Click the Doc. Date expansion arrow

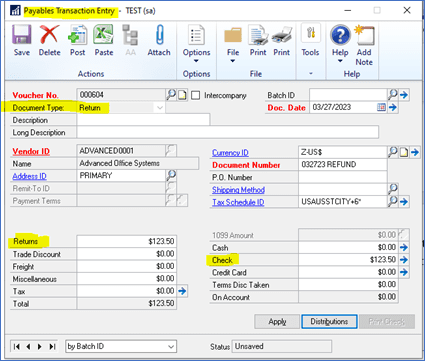[393, 107]
